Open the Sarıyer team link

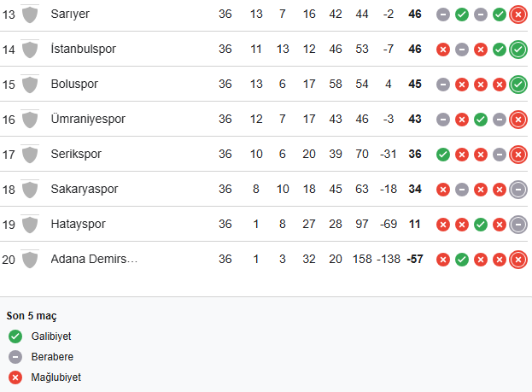[x=70, y=15]
